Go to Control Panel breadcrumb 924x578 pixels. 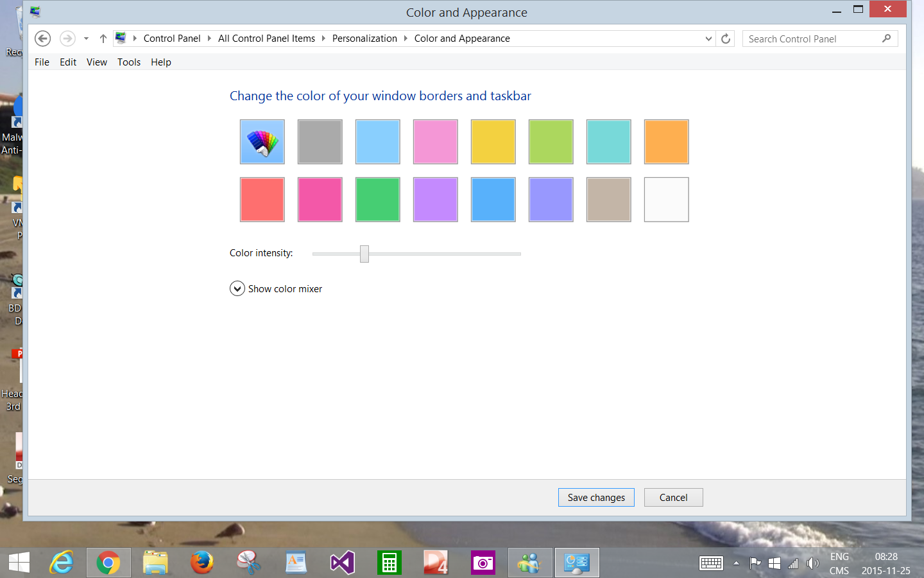(x=172, y=39)
